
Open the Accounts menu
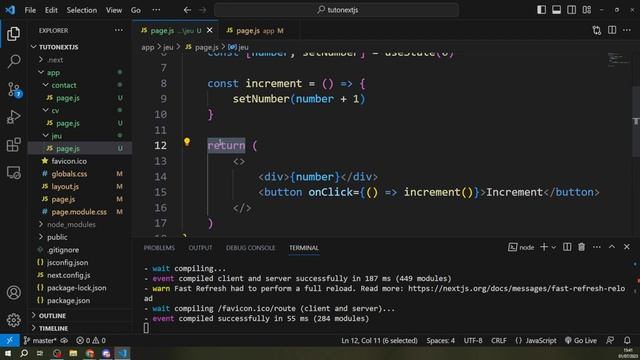[13, 292]
